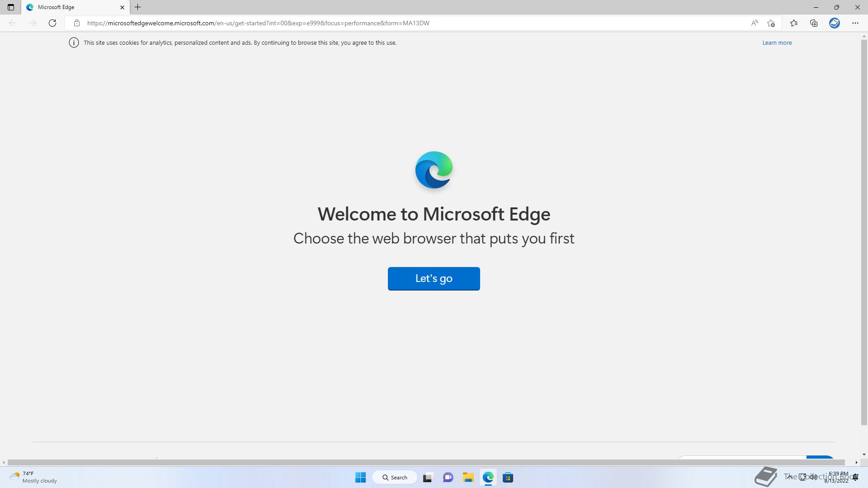Open the tab actions menu icon
The width and height of the screenshot is (868, 488).
pos(11,7)
